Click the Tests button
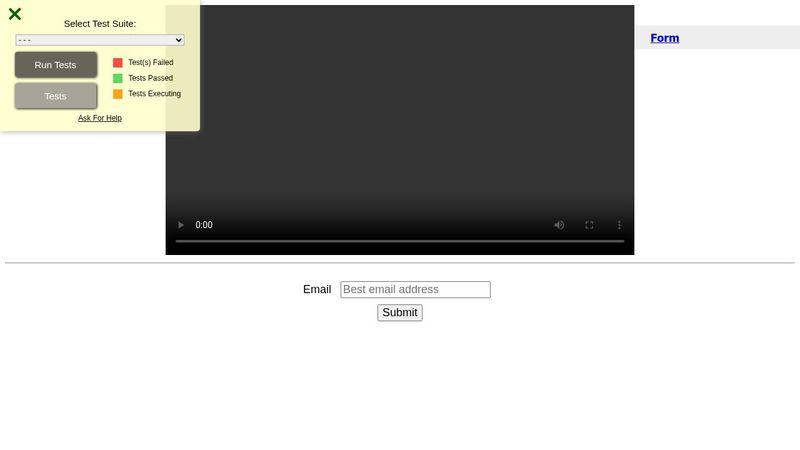Image resolution: width=800 pixels, height=450 pixels. (56, 96)
